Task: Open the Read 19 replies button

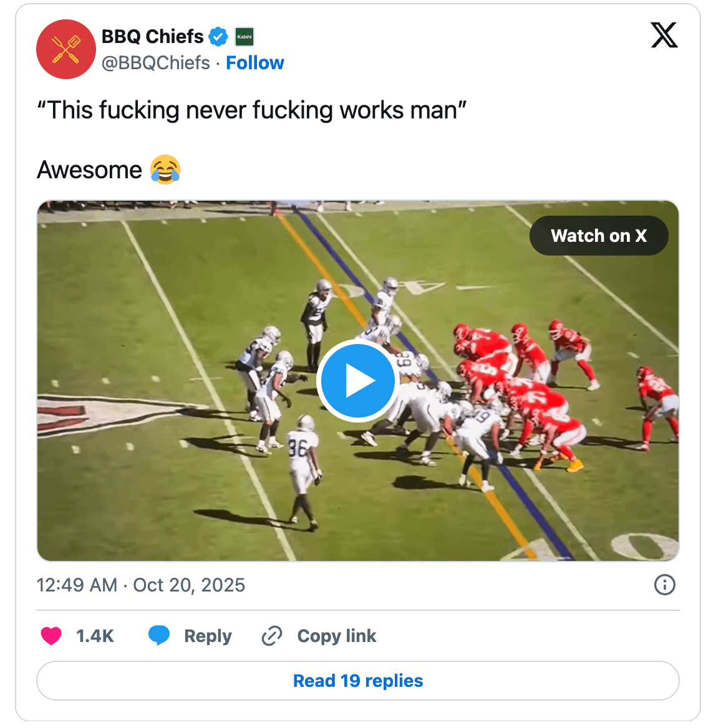Action: (x=358, y=681)
